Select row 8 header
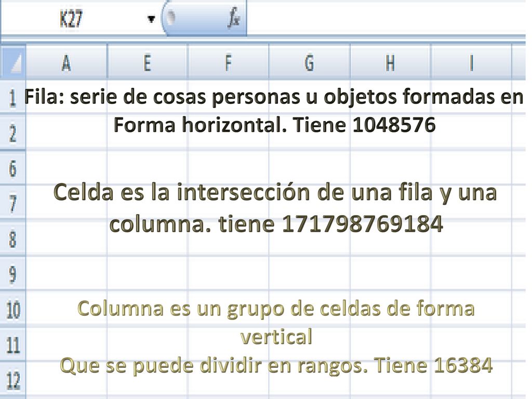The image size is (532, 399). tap(13, 238)
